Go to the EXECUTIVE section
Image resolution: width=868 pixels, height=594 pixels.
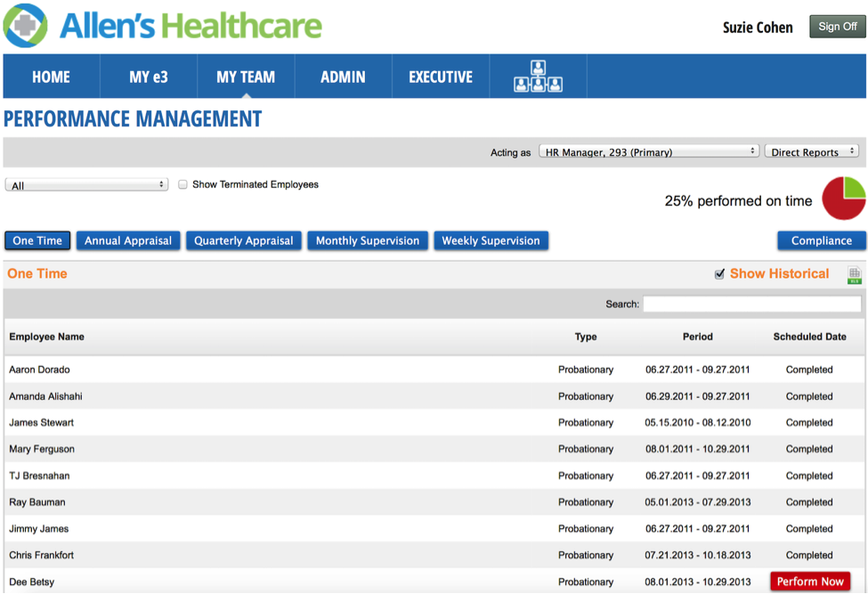tap(440, 77)
